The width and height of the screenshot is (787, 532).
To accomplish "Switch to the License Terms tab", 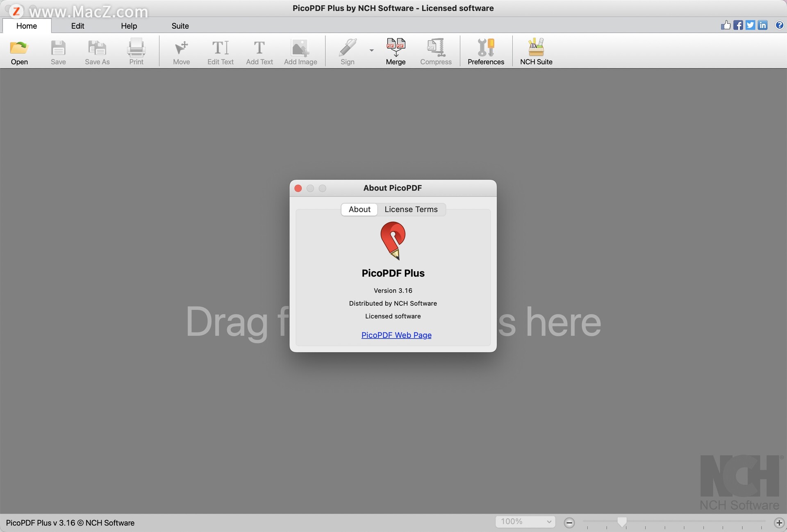I will pyautogui.click(x=411, y=209).
